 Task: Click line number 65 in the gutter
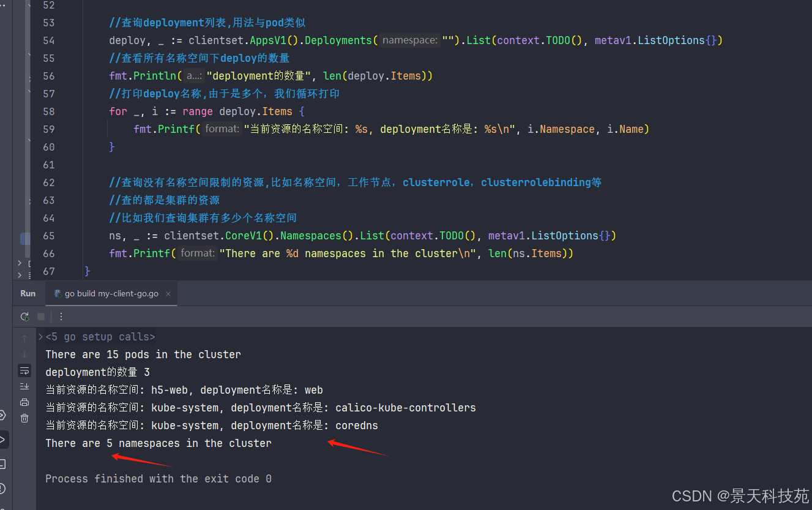(48, 236)
